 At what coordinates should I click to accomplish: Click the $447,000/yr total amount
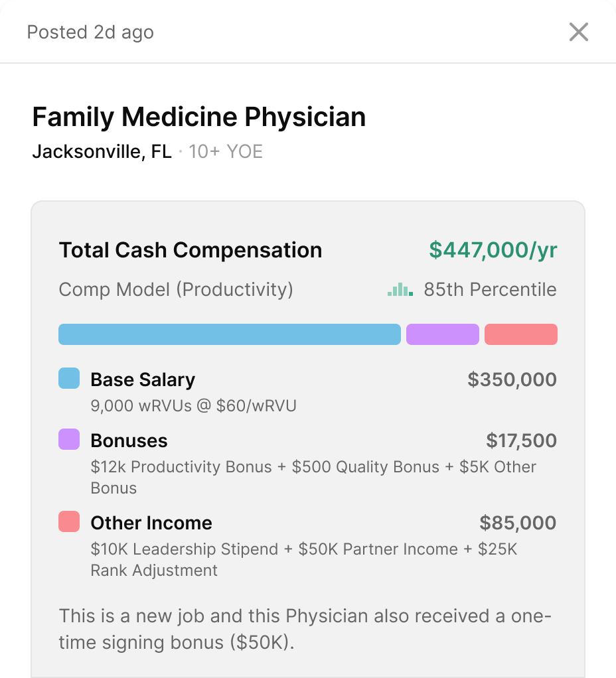coord(493,250)
